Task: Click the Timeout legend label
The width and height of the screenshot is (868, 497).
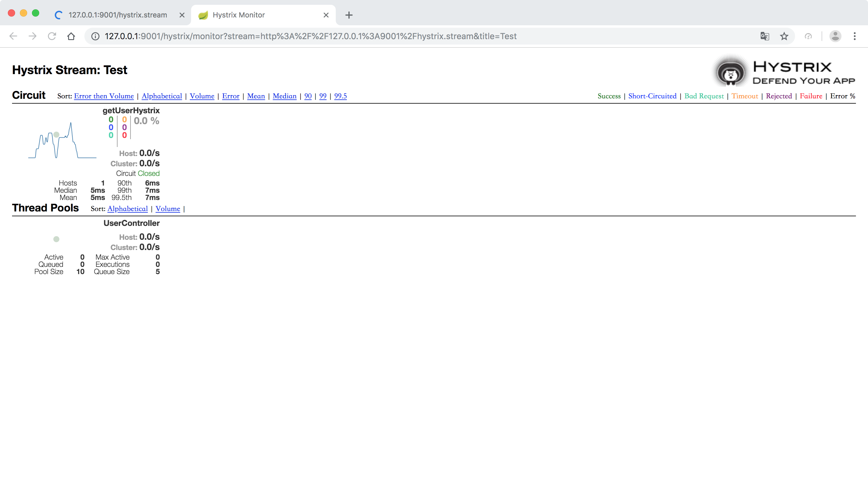Action: pyautogui.click(x=745, y=96)
